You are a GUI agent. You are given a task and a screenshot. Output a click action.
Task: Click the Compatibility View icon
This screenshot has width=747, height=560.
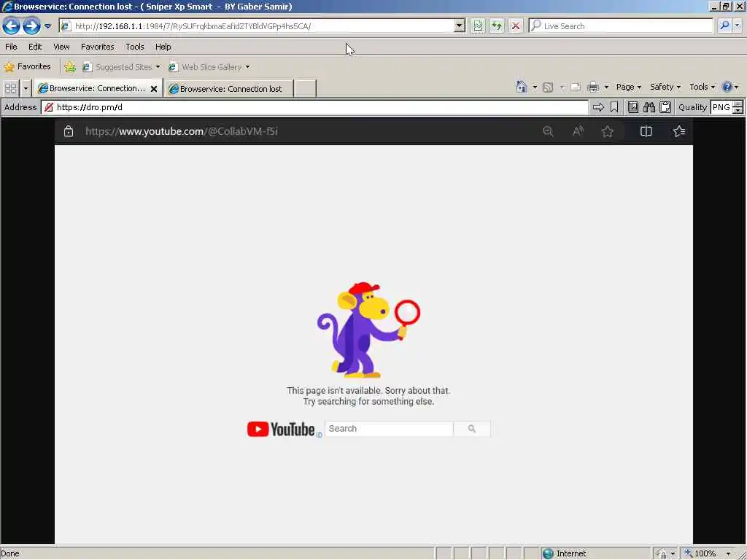[478, 26]
